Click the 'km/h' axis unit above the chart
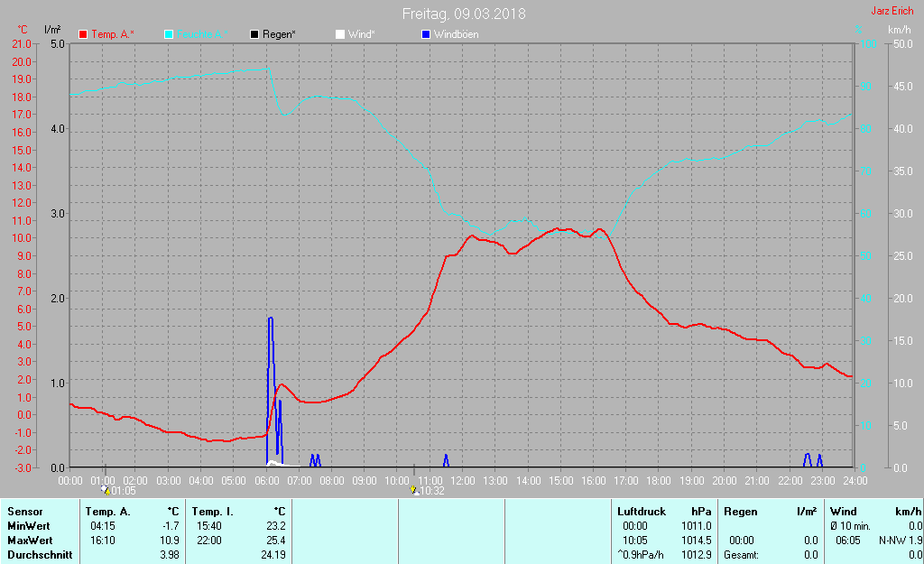Viewport: 924px width, 564px height. coord(900,30)
